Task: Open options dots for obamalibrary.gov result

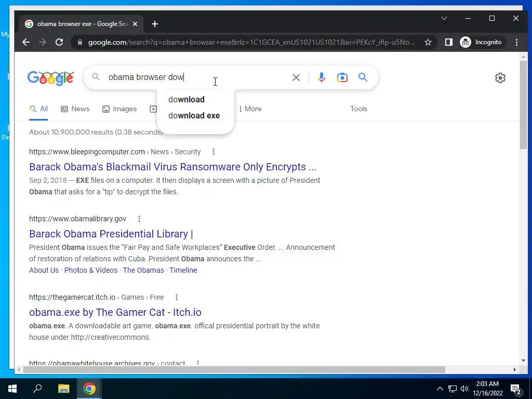Action: coord(139,219)
